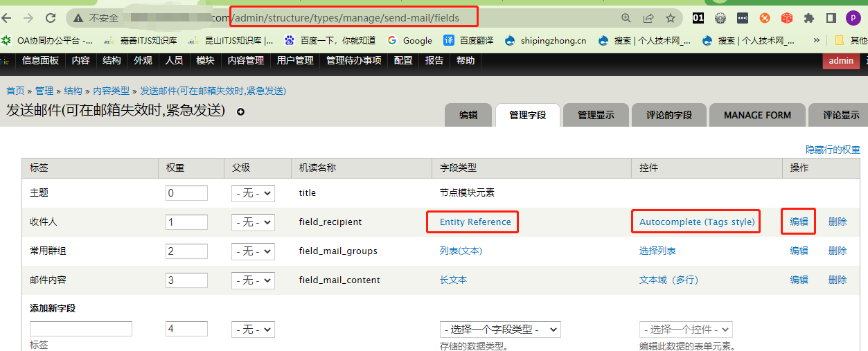Image resolution: width=868 pixels, height=351 pixels.
Task: Open the purple 'P' profile avatar
Action: coord(853,18)
